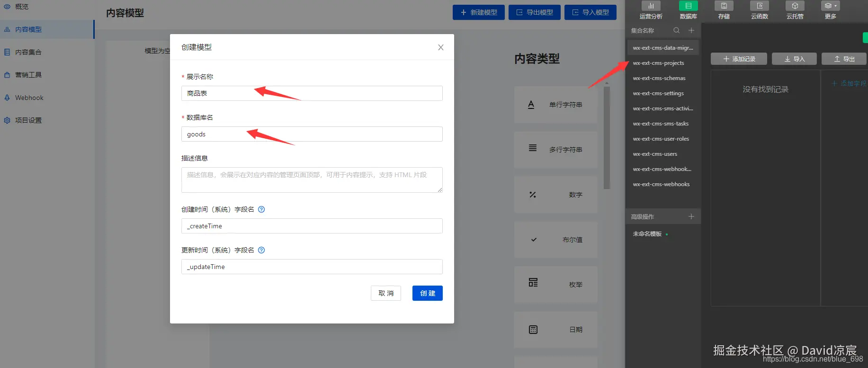The height and width of the screenshot is (368, 868).
Task: Select the 布尔值 content type
Action: 555,240
